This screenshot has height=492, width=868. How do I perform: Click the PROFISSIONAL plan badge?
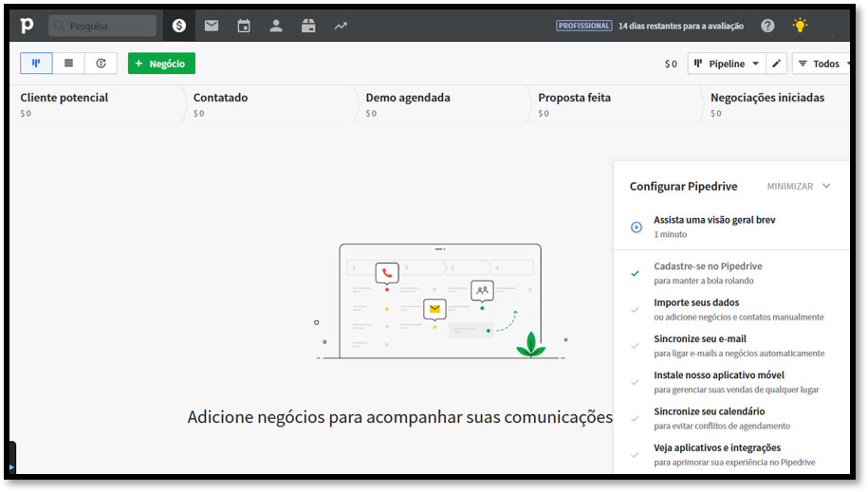pos(583,26)
